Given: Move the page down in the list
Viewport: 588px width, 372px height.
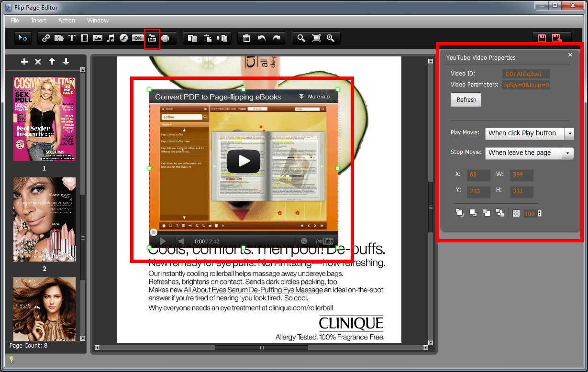Looking at the screenshot, I should click(66, 62).
